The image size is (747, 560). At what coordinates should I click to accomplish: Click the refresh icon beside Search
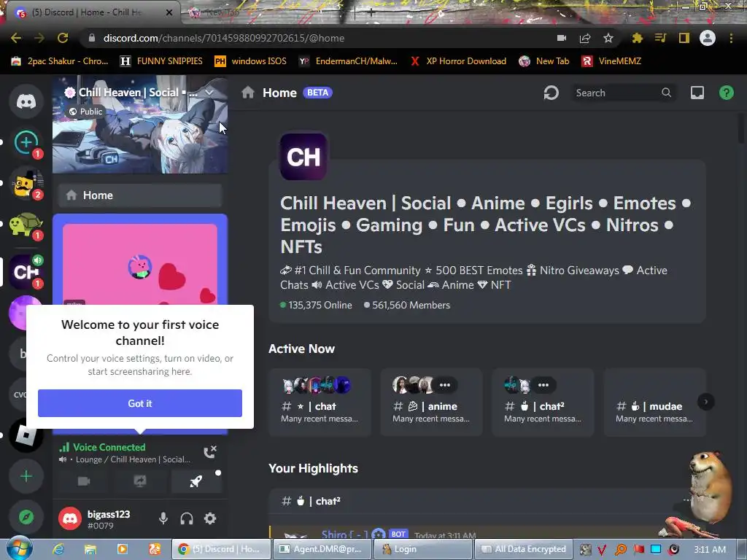click(551, 93)
